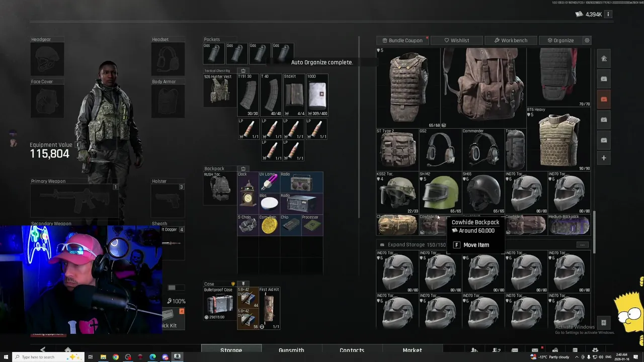Select the Bulletproof Case item
644x362 pixels.
pos(219,304)
